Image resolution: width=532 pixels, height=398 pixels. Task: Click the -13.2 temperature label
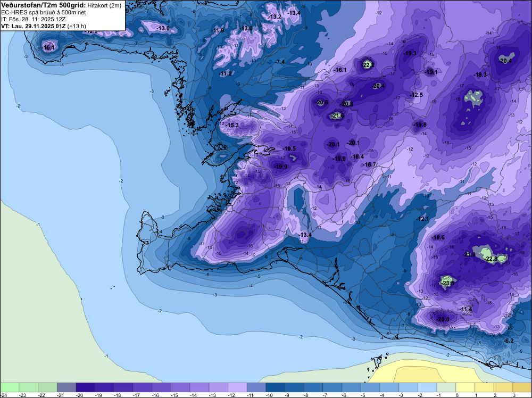275,16
